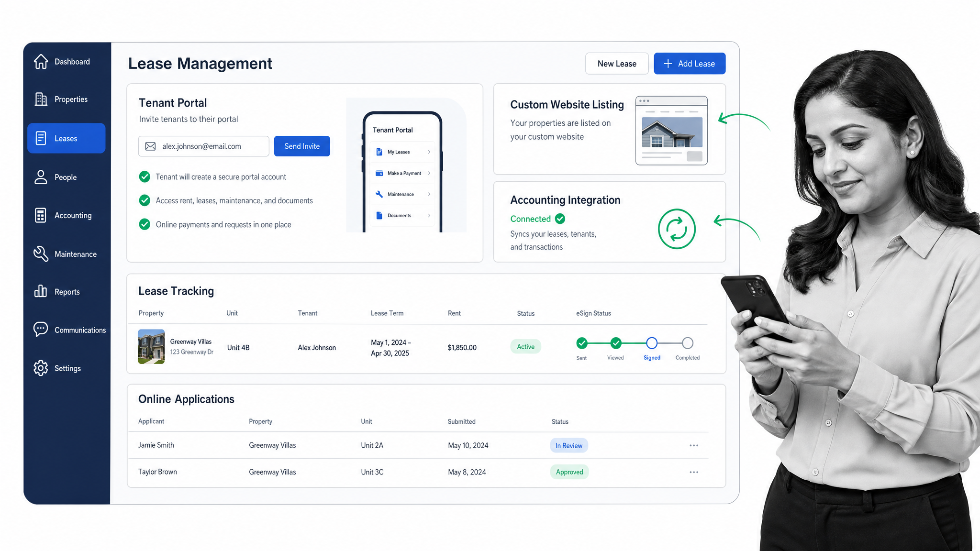Click the Unit 2A cell
This screenshot has width=980, height=551.
[x=372, y=445]
